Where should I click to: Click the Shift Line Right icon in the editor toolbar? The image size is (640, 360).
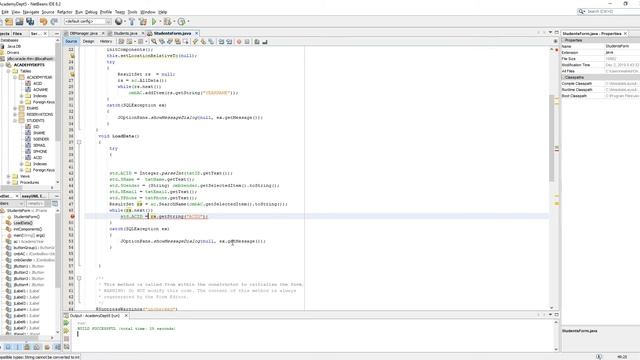(x=229, y=41)
